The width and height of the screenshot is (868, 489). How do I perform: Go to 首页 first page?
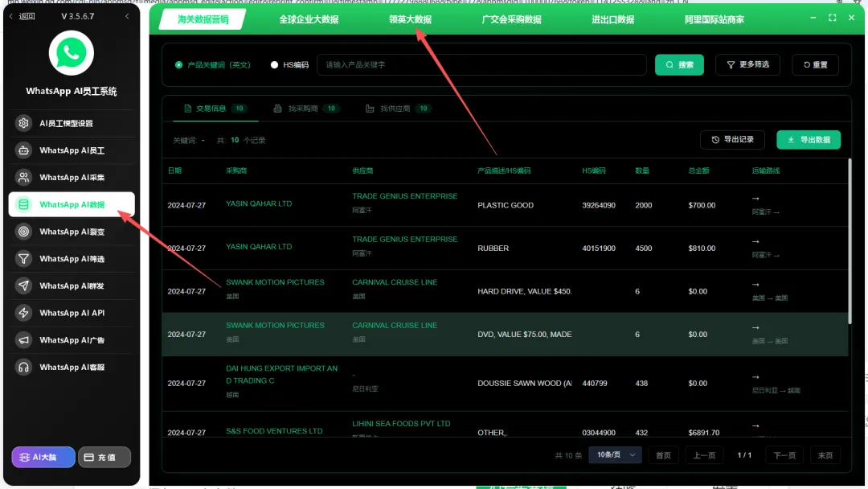click(x=663, y=455)
